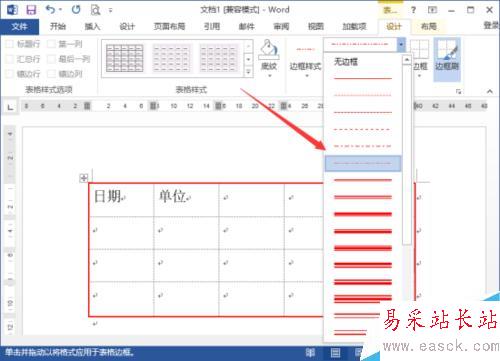The height and width of the screenshot is (361, 500).
Task: Select the solid single line style
Action: click(363, 79)
